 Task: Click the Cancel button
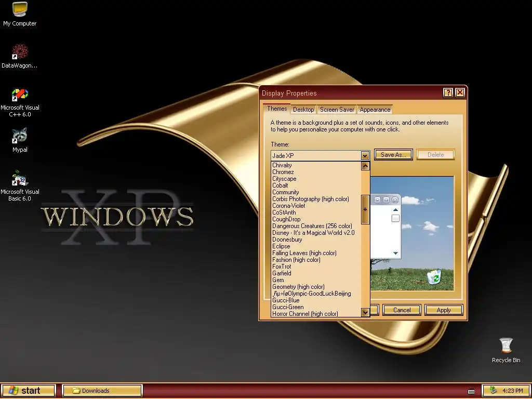tap(402, 310)
